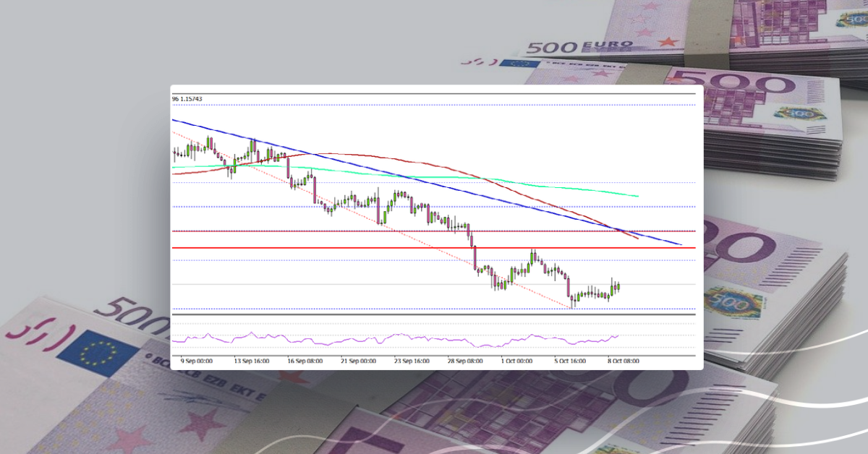Select the 21 Sep 00:00 axis label
868x454 pixels.
(x=357, y=357)
